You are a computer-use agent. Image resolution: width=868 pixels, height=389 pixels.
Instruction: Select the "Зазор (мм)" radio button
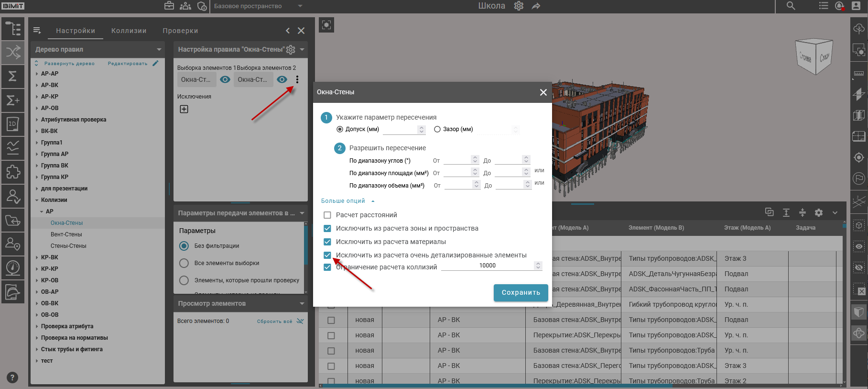437,129
